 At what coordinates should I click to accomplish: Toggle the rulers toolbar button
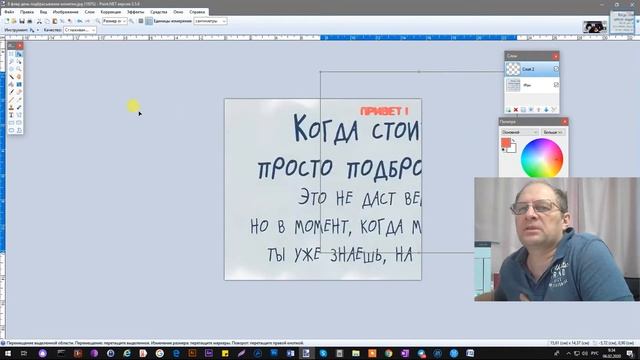(149, 21)
